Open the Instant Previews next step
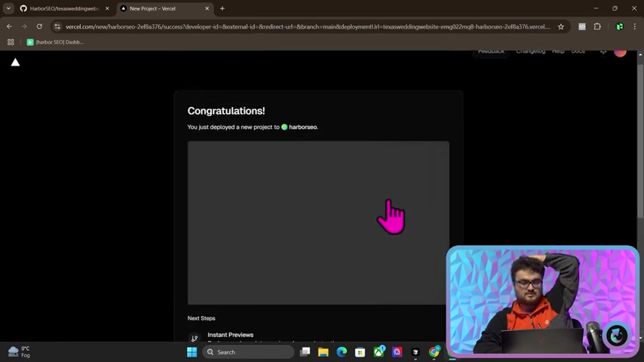The image size is (644, 362). (230, 335)
